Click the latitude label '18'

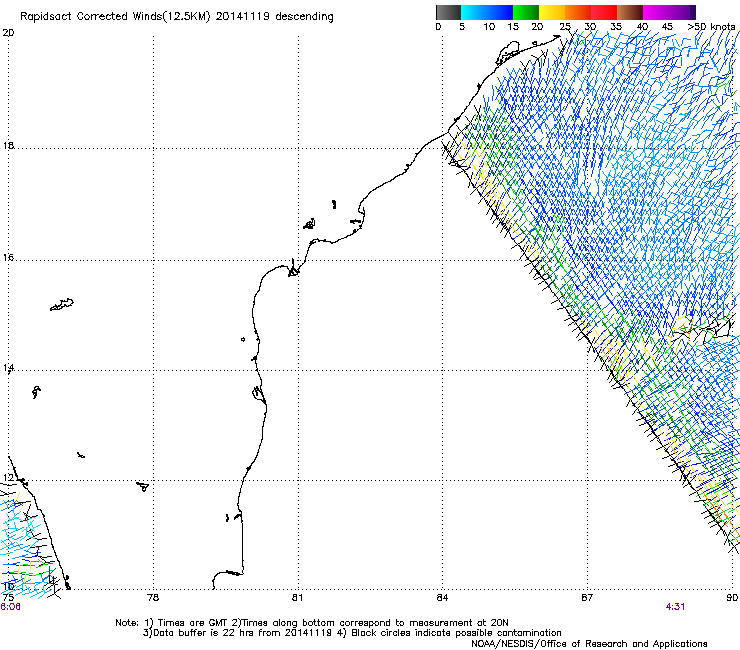[x=8, y=145]
